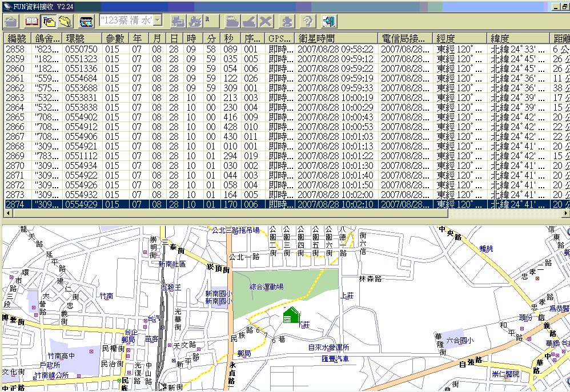Click the open book icon in toolbar
570x392 pixels.
(31, 22)
